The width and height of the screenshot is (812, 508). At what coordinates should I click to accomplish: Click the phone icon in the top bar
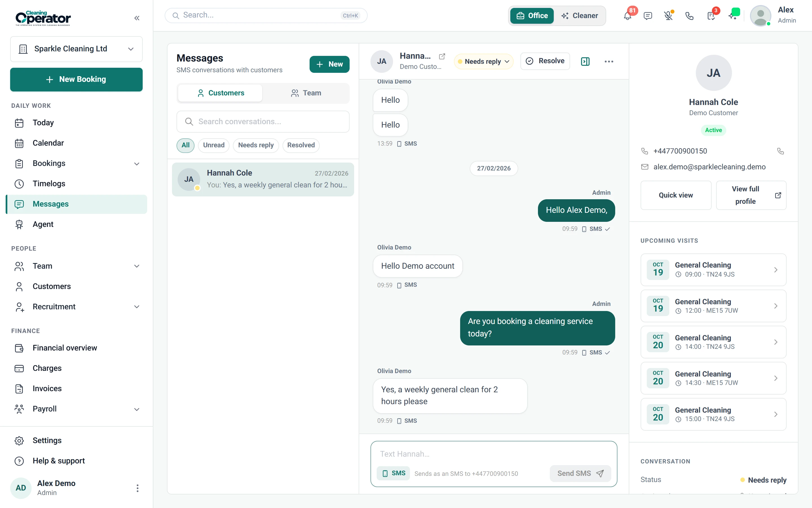689,16
